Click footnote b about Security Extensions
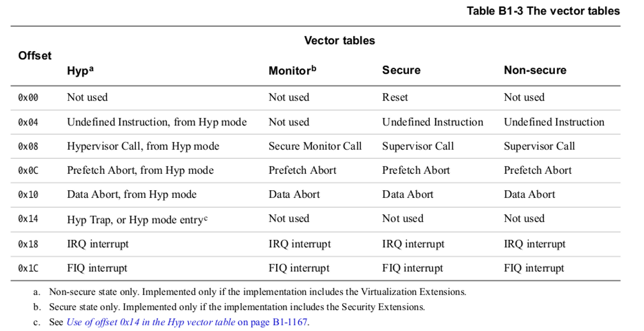Image resolution: width=644 pixels, height=331 pixels. tap(236, 307)
